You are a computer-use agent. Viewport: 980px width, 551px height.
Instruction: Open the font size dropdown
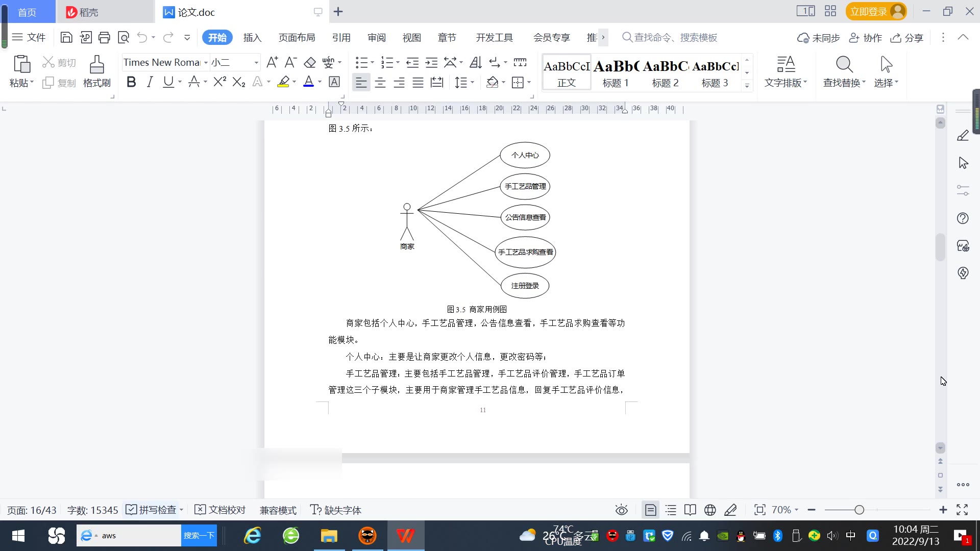tap(256, 63)
